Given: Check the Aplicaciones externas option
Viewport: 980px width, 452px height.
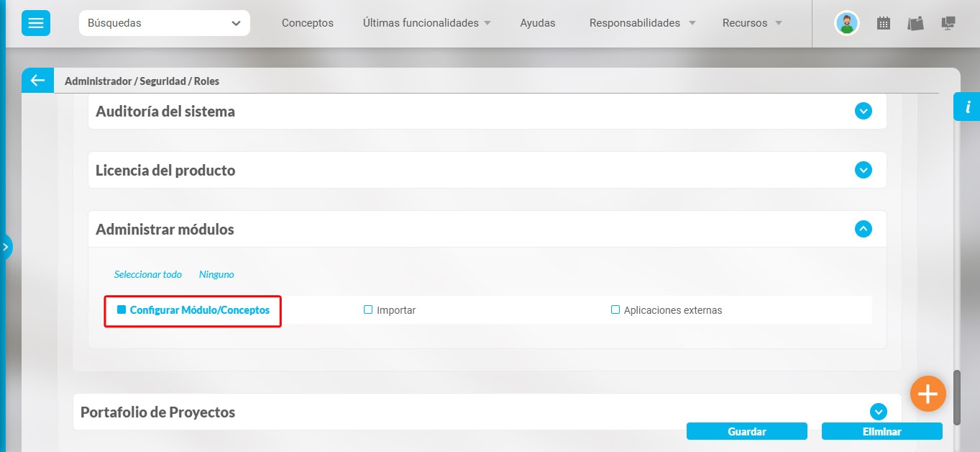Looking at the screenshot, I should click(x=615, y=309).
